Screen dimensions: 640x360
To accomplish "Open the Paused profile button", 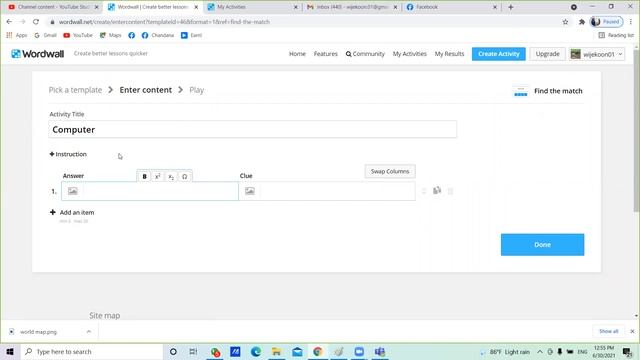I will (x=607, y=22).
